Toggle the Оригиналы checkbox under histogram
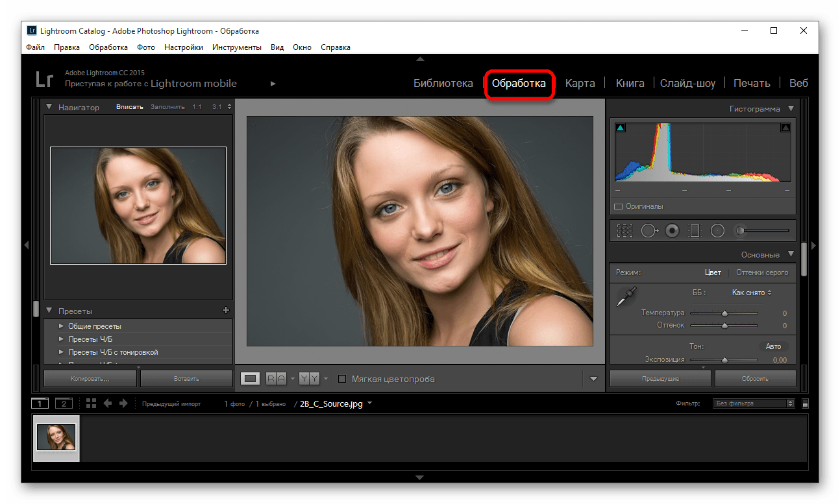 tap(618, 206)
